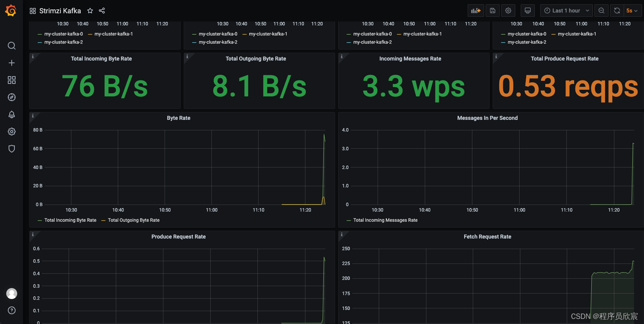The height and width of the screenshot is (324, 644).
Task: Open the 5s refresh interval dropdown
Action: point(632,11)
